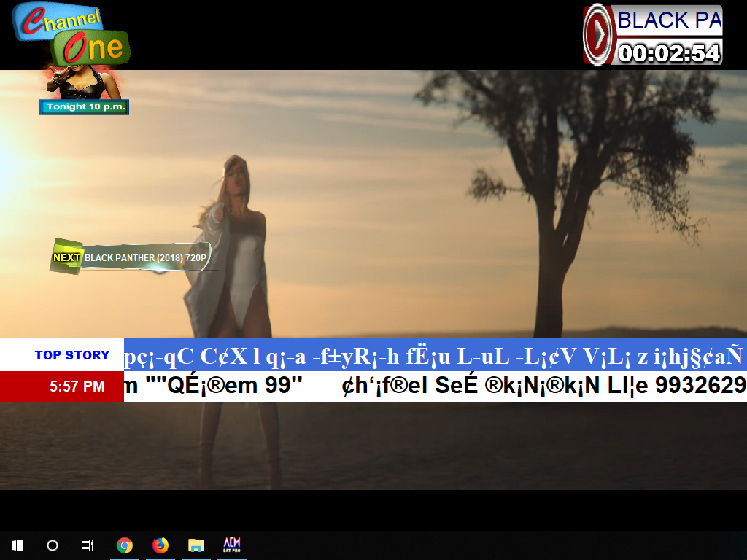
Task: Click the play arrow icon beside BLACK PA
Action: (598, 35)
